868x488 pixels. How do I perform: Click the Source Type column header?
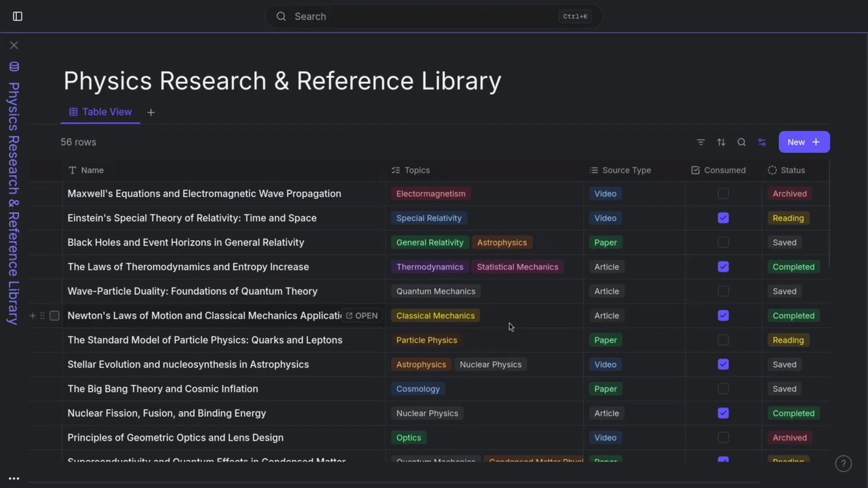point(634,170)
